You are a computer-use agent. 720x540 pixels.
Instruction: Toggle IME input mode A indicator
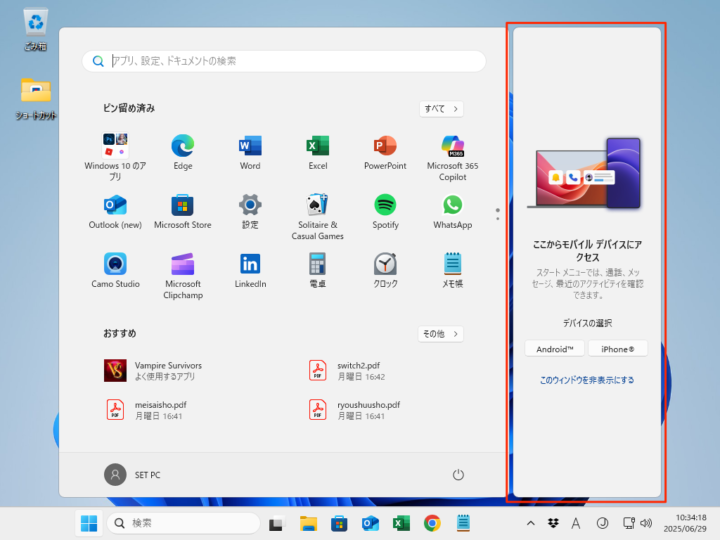click(575, 523)
